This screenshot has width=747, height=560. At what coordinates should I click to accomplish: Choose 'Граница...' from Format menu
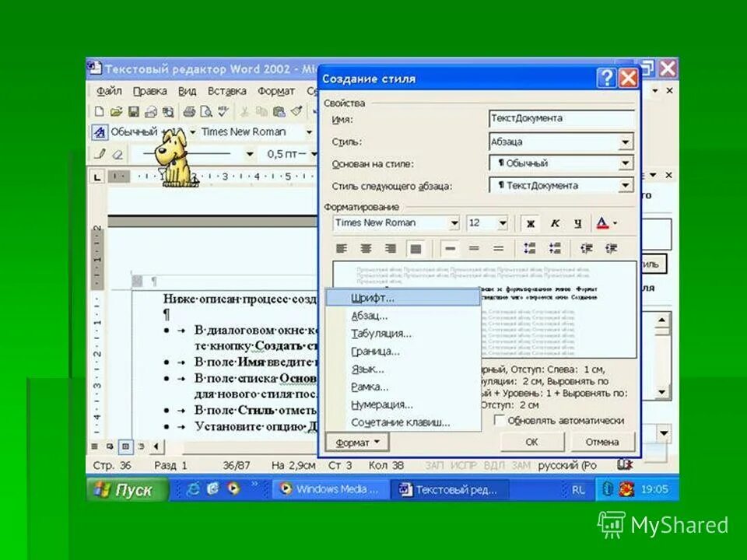[403, 352]
